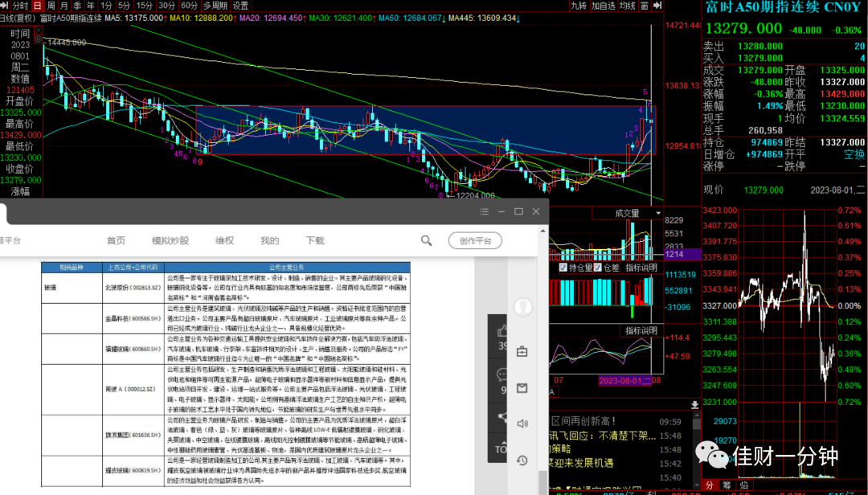Click the search magnifier icon
The image size is (868, 495).
tap(426, 240)
